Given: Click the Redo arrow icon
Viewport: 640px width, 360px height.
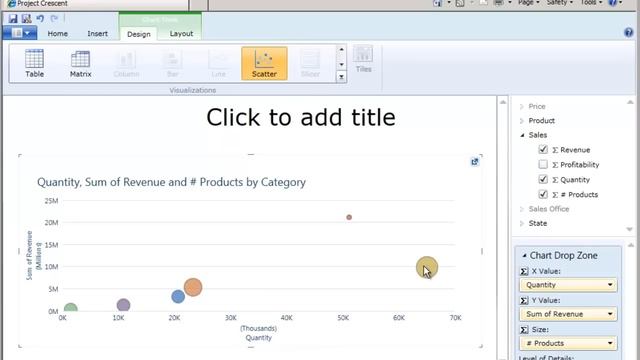Looking at the screenshot, I should coord(54,18).
